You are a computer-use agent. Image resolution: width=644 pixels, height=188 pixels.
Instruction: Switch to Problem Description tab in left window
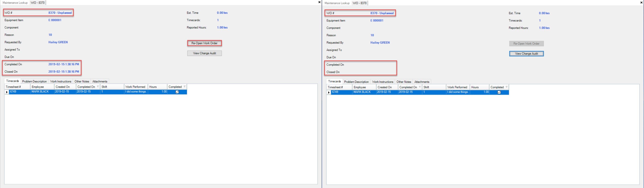34,82
